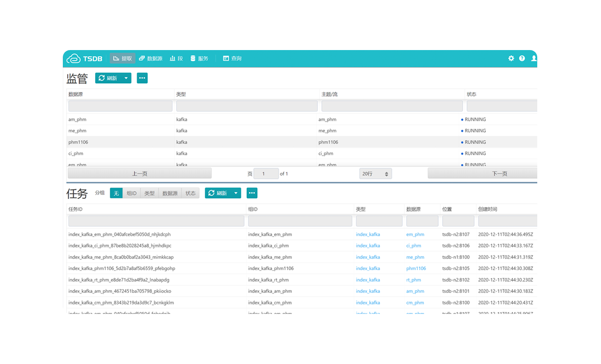The image size is (601, 364).
Task: Click the 任务ID filter field
Action: [156, 221]
